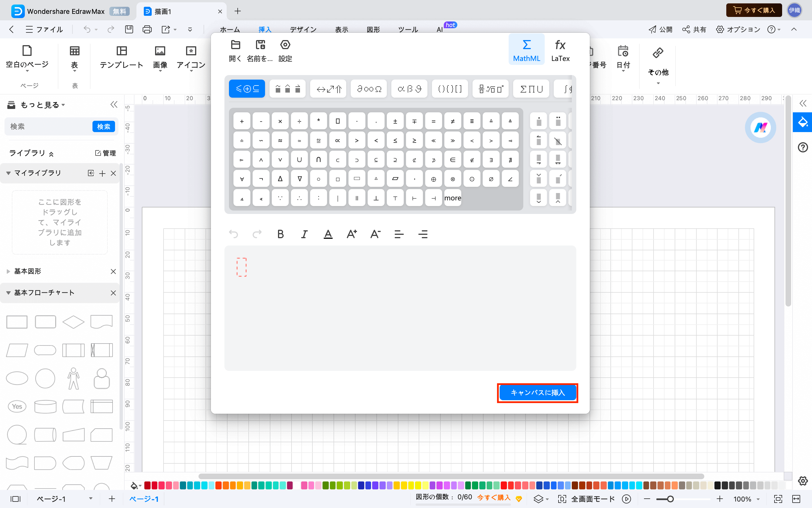Select the brackets symbol category
The width and height of the screenshot is (812, 508).
450,89
